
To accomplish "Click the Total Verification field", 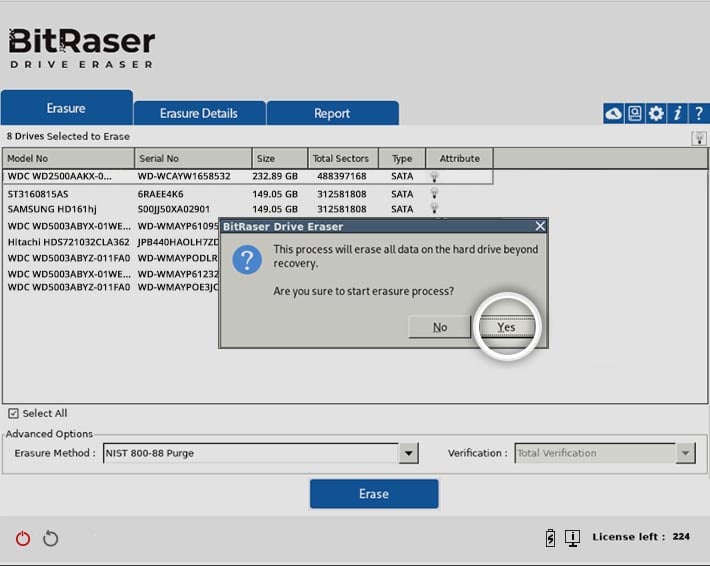I will [595, 453].
